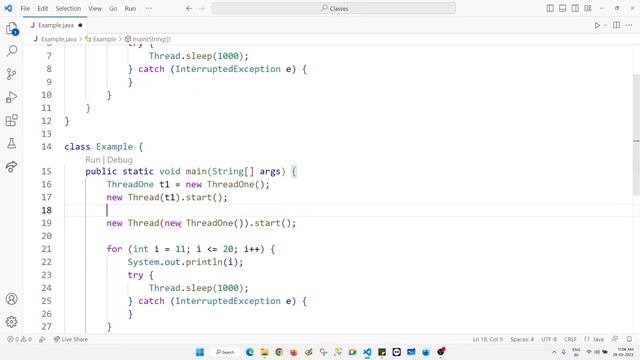Switch to VS Code taskbar icon

pos(367,352)
